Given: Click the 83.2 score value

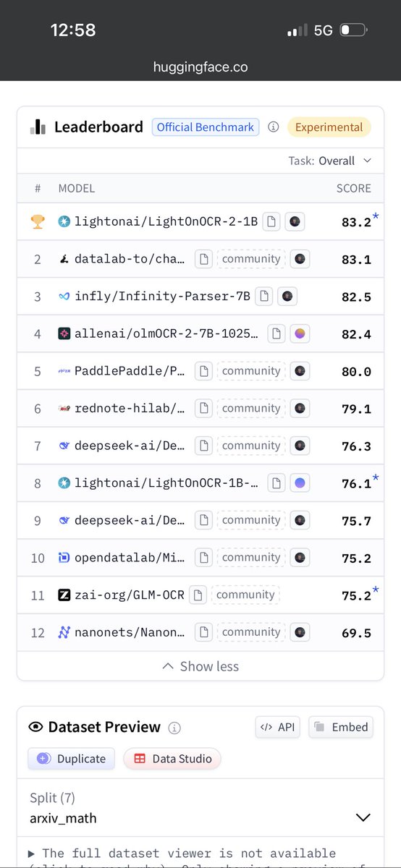Looking at the screenshot, I should click(356, 223).
